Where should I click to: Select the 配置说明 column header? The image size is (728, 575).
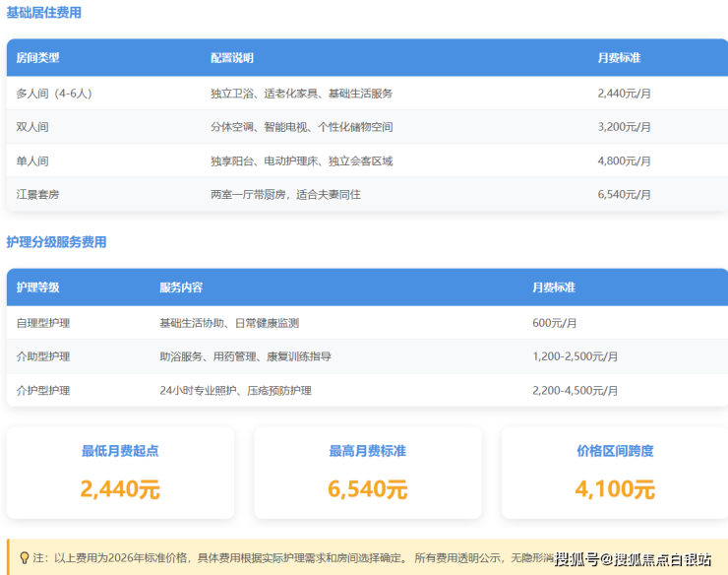232,58
